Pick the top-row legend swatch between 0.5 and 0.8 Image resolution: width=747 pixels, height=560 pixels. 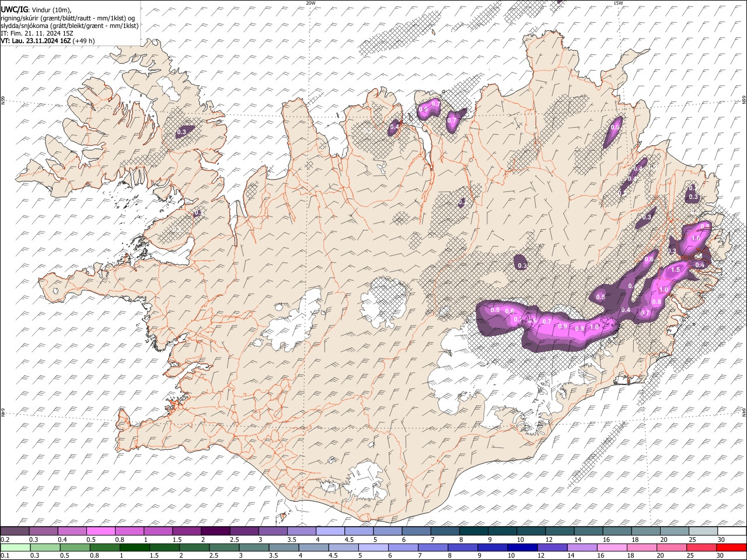(100, 531)
